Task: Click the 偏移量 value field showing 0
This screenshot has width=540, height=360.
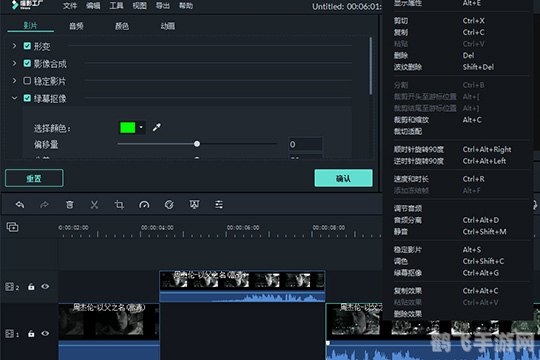Action: pos(305,144)
